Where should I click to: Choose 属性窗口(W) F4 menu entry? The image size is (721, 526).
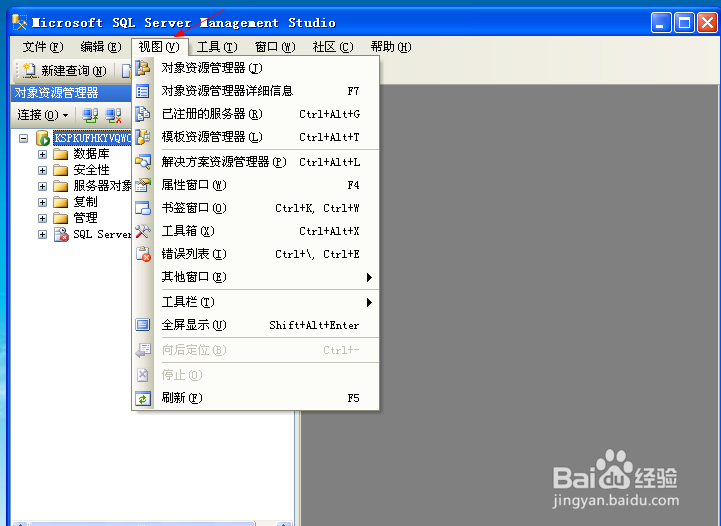coord(256,185)
